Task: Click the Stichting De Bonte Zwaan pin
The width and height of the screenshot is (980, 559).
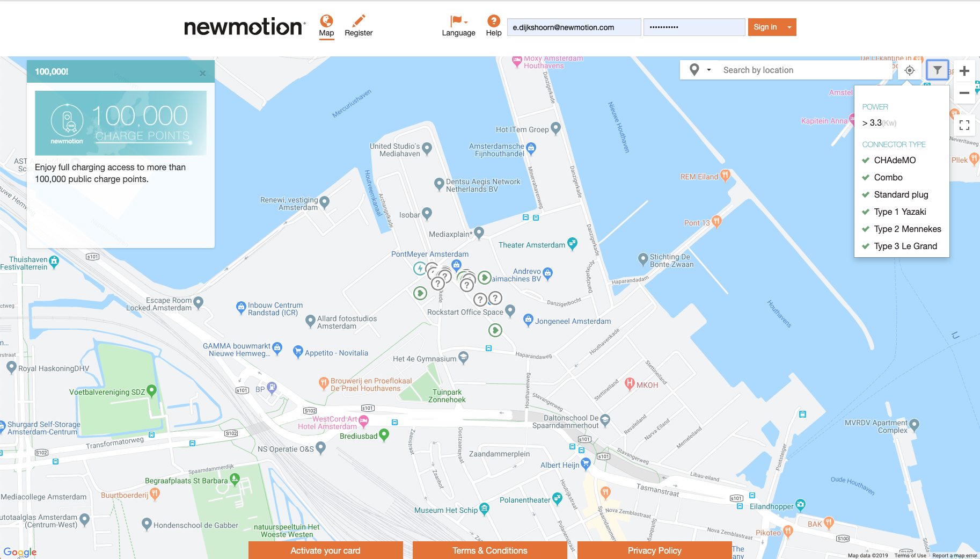Action: [x=643, y=259]
